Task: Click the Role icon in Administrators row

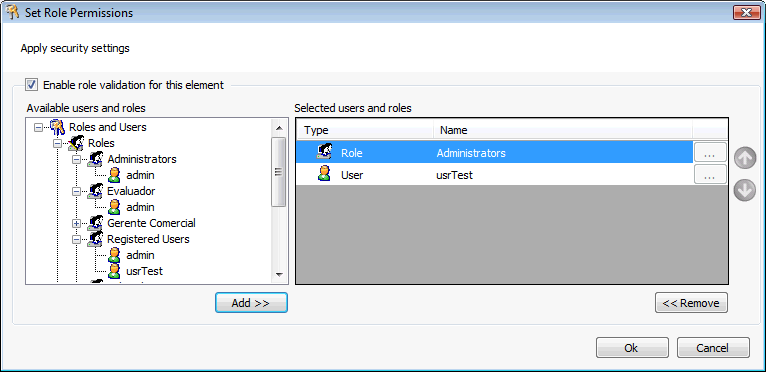Action: point(324,152)
